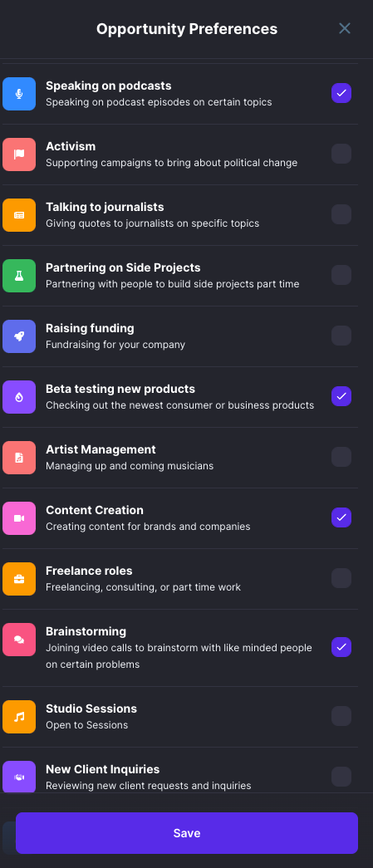Image resolution: width=373 pixels, height=868 pixels.
Task: Check the Raising funding checkbox
Action: pos(341,336)
